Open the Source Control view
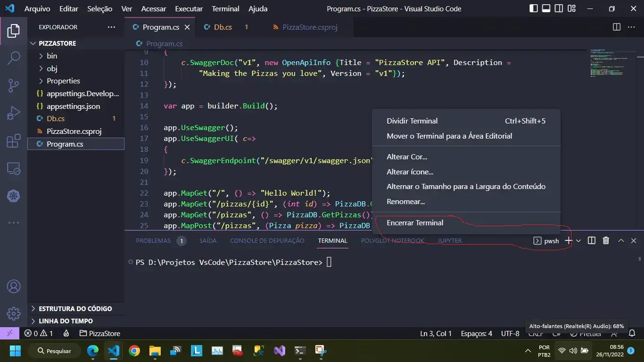This screenshot has height=362, width=644. click(x=14, y=85)
